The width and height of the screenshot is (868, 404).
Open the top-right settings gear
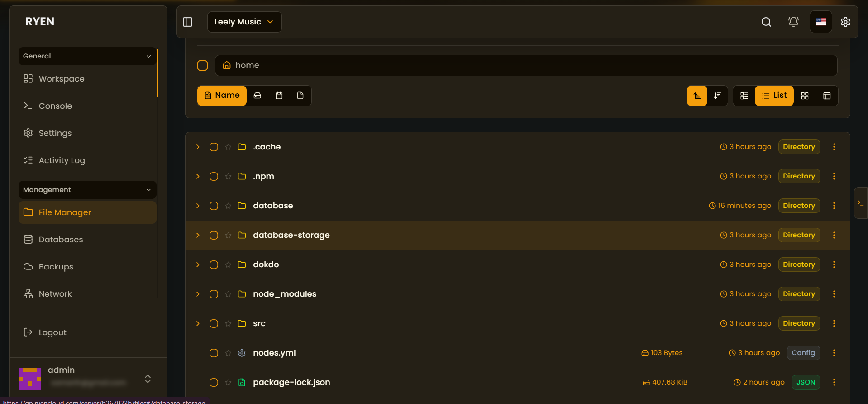point(845,22)
